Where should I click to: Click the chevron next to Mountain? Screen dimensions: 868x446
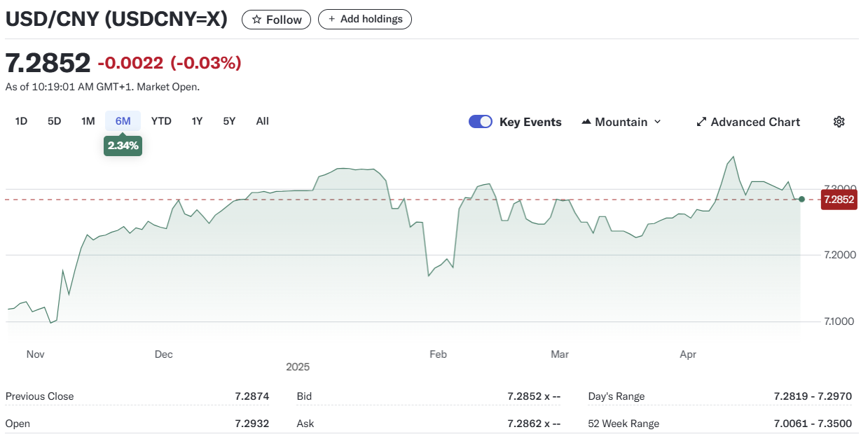point(657,122)
